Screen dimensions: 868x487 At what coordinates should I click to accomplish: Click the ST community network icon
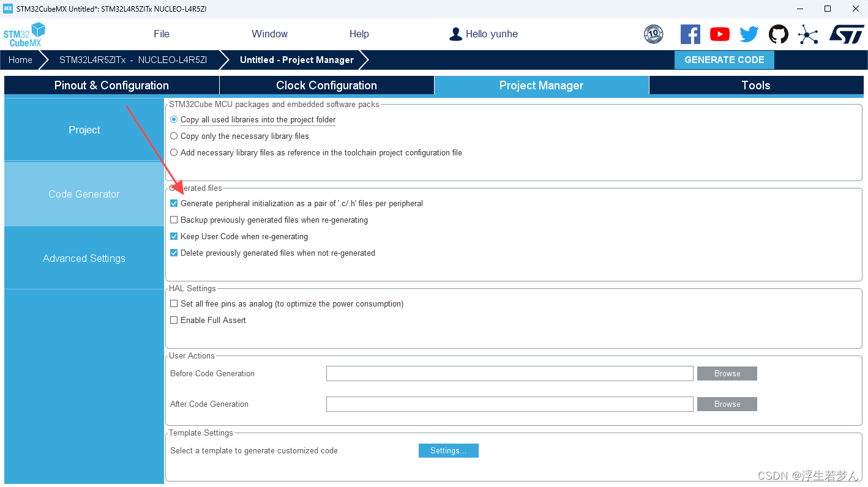(808, 34)
